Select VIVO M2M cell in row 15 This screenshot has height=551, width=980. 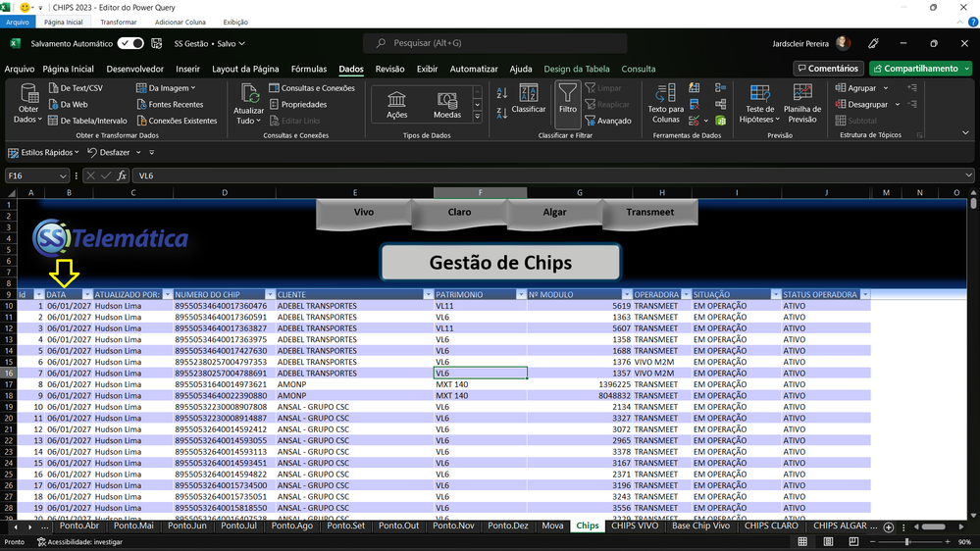click(662, 362)
